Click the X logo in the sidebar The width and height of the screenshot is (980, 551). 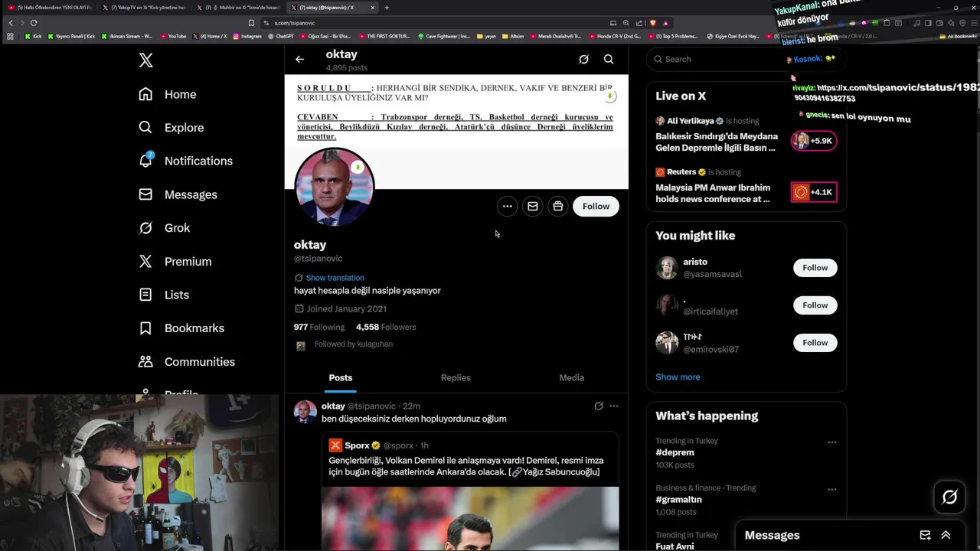[x=145, y=60]
